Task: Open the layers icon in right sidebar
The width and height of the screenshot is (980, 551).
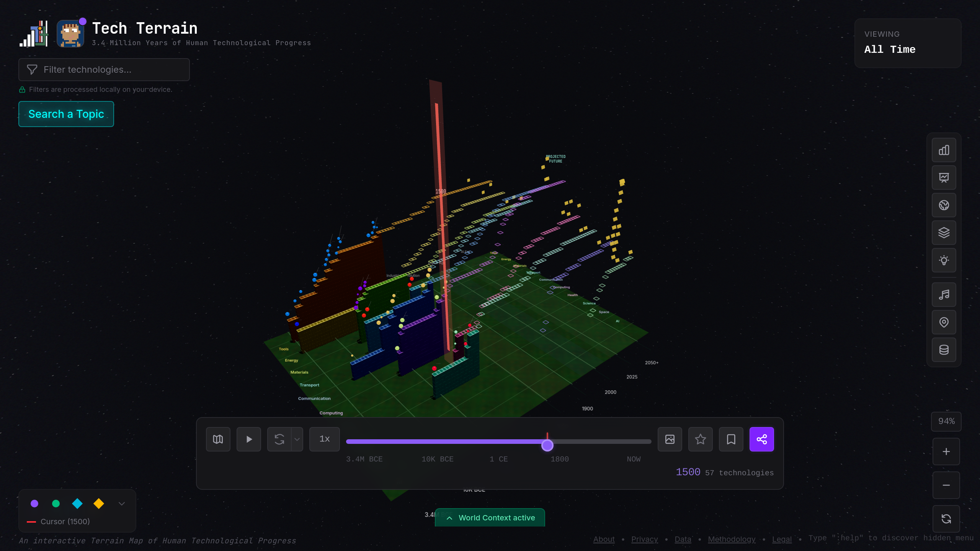Action: [944, 233]
